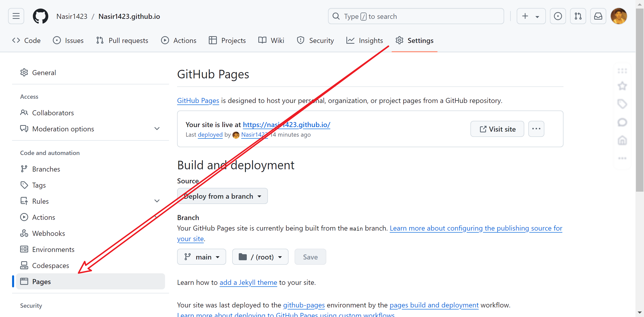The image size is (644, 317).
Task: Expand the Rules section chevron
Action: [157, 201]
